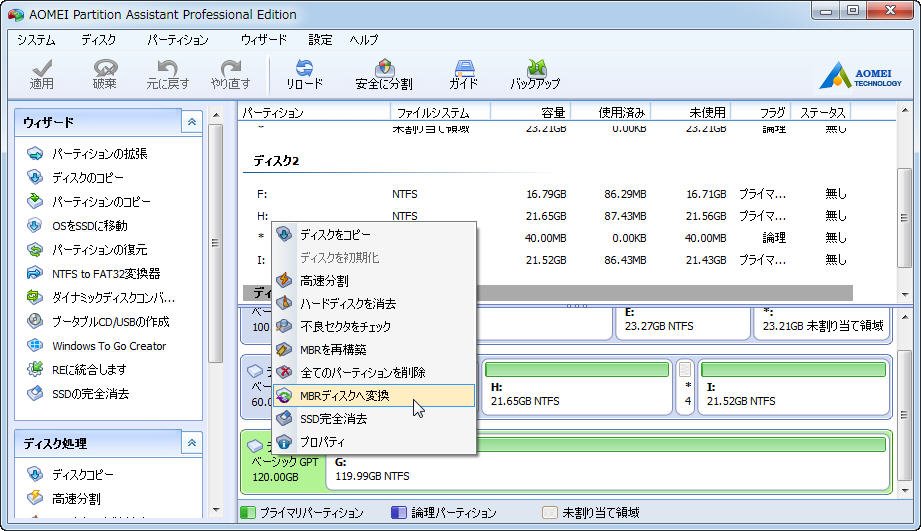Sort by the 使用済み column header

pyautogui.click(x=611, y=112)
